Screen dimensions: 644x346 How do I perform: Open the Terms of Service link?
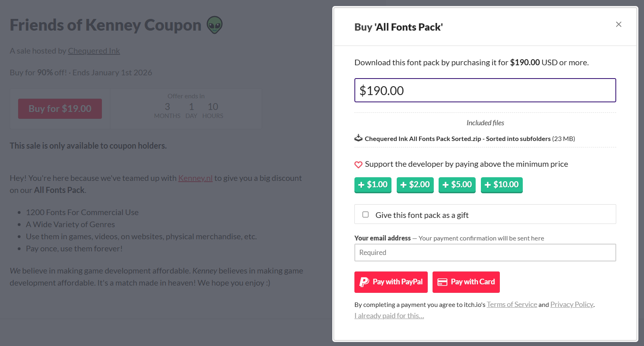point(512,305)
